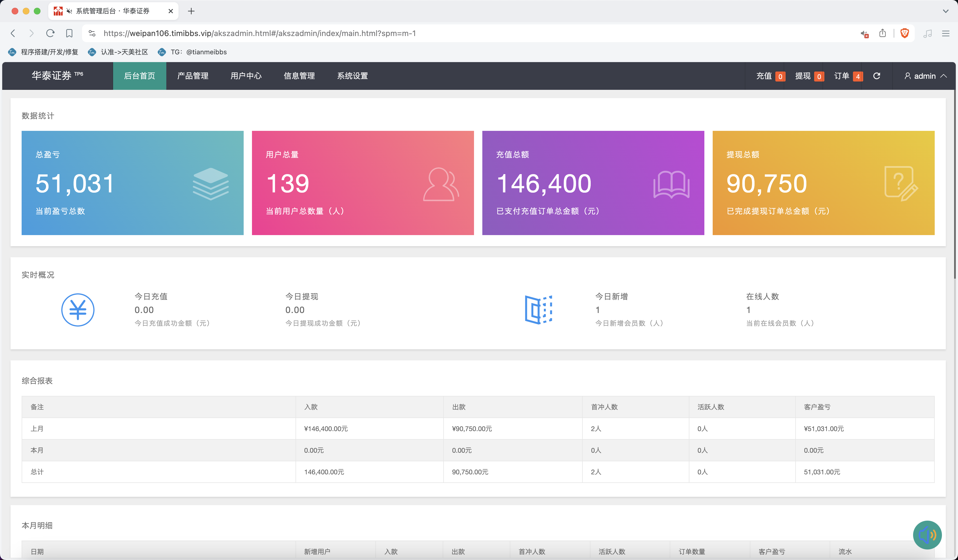958x560 pixels.
Task: Open the browser hamburger menu
Action: click(946, 34)
